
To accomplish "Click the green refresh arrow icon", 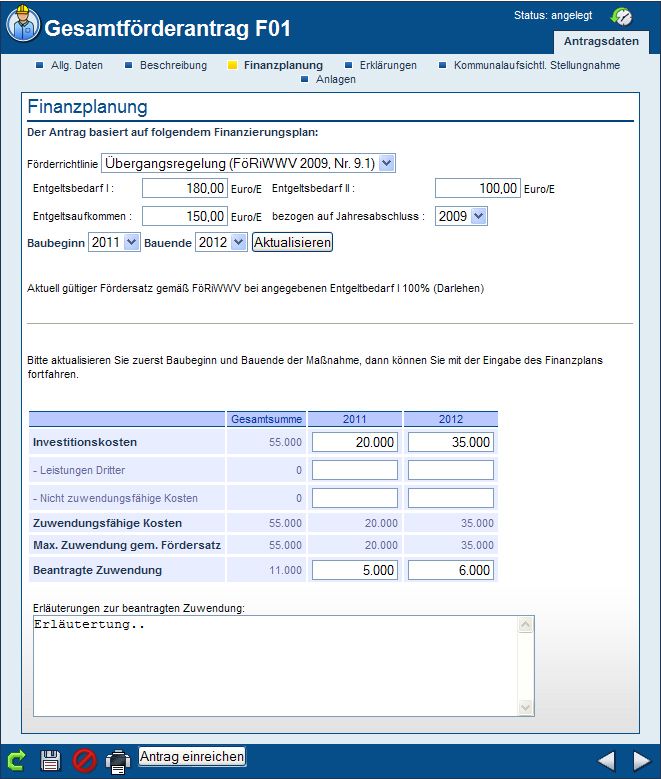I will [x=16, y=761].
